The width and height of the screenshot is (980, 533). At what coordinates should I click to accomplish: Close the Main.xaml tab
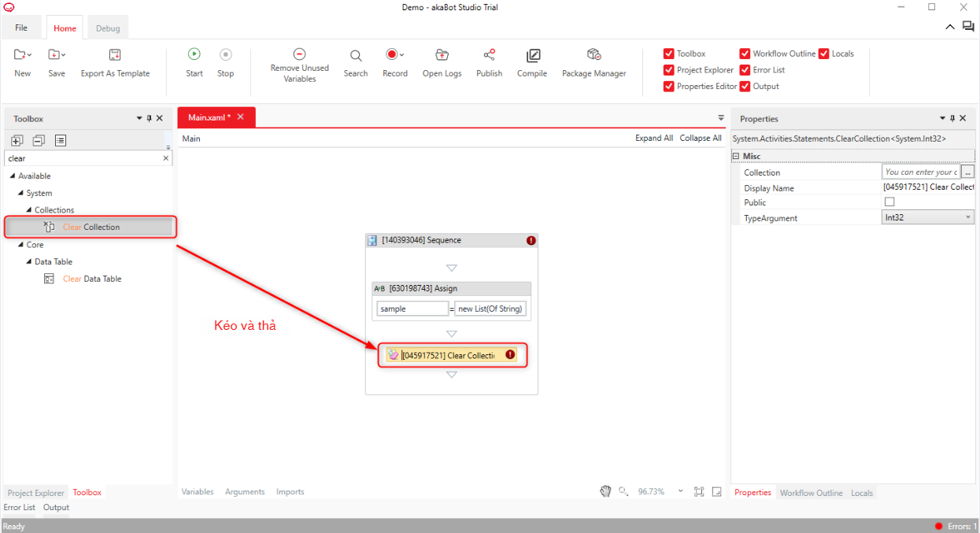coord(241,117)
